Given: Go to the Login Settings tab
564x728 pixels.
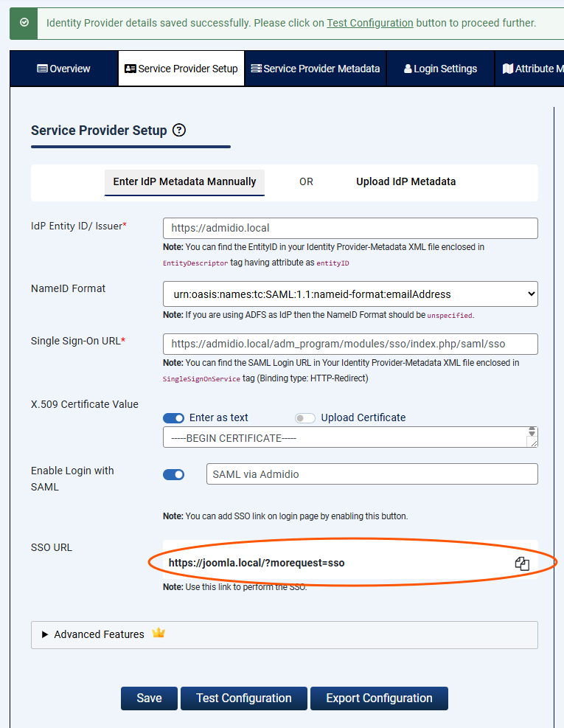Looking at the screenshot, I should (440, 69).
